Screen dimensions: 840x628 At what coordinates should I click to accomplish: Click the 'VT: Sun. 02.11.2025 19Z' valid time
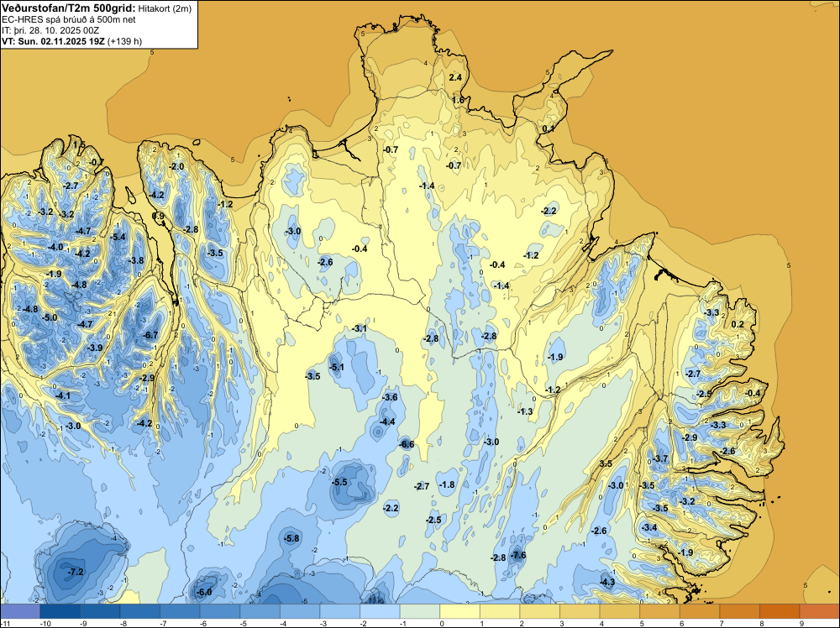pyautogui.click(x=54, y=41)
